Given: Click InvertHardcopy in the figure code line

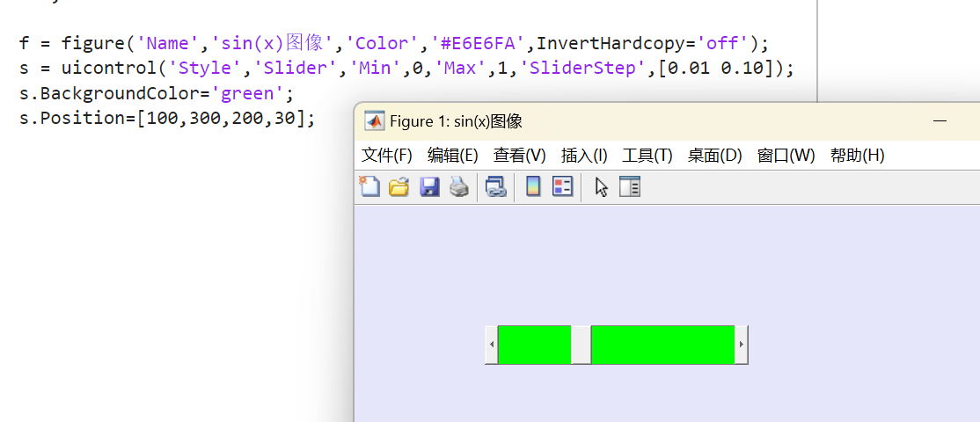Looking at the screenshot, I should pos(611,44).
